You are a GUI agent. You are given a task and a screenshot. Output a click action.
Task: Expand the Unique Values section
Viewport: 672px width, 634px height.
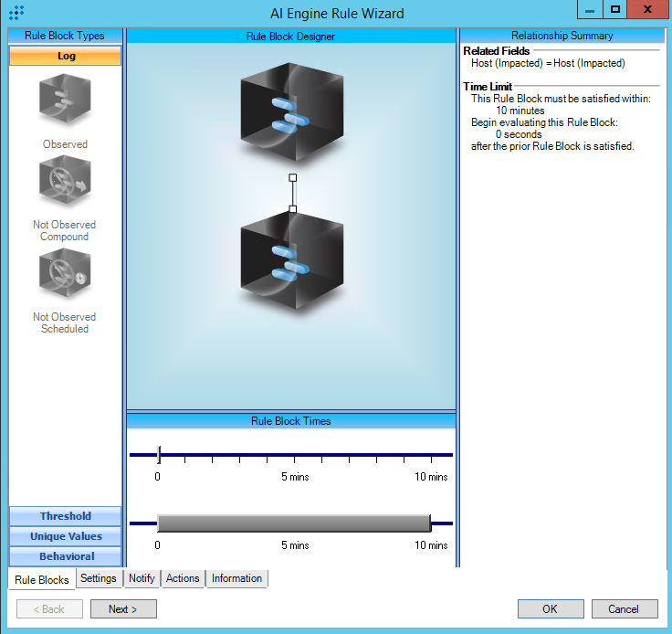tap(66, 536)
